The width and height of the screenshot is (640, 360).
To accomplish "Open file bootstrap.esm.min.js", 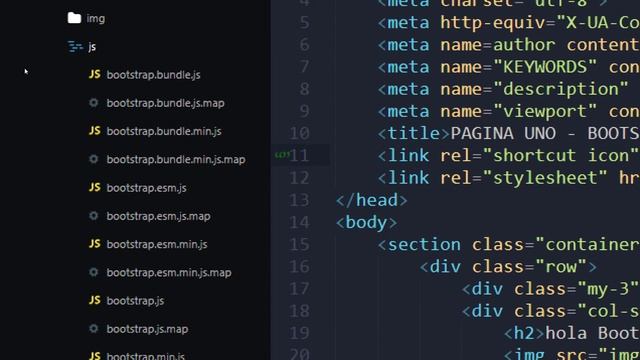I will click(x=157, y=244).
